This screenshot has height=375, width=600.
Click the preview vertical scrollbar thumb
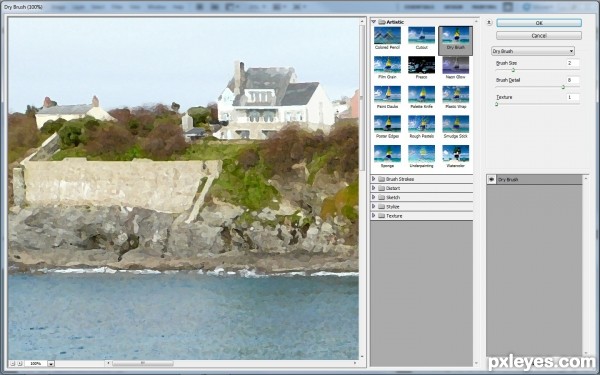(x=362, y=98)
